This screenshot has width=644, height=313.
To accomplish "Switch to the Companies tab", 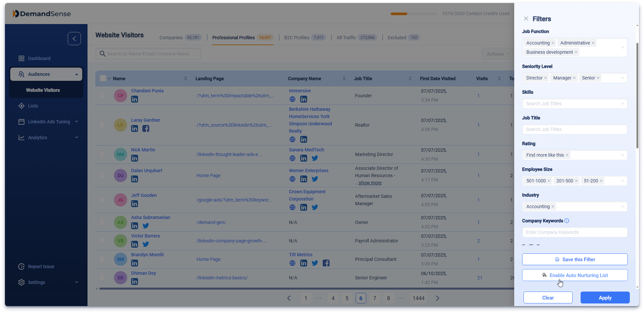I will point(171,37).
